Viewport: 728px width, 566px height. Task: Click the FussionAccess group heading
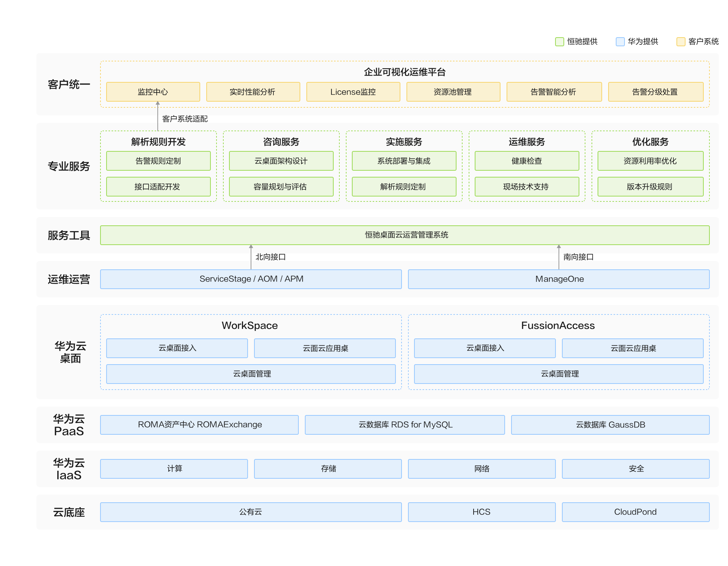558,325
